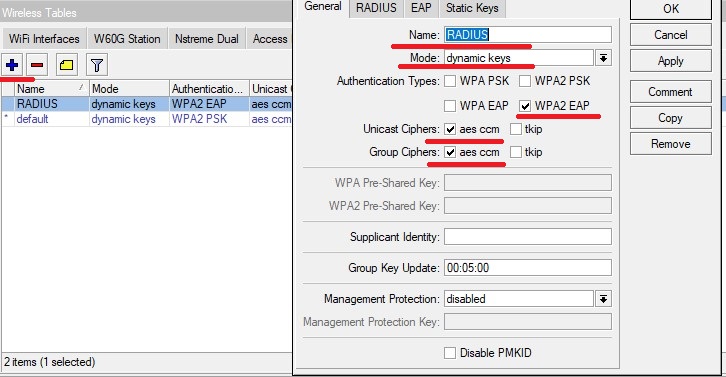
Task: Click the Management Protection value field
Action: [x=519, y=299]
